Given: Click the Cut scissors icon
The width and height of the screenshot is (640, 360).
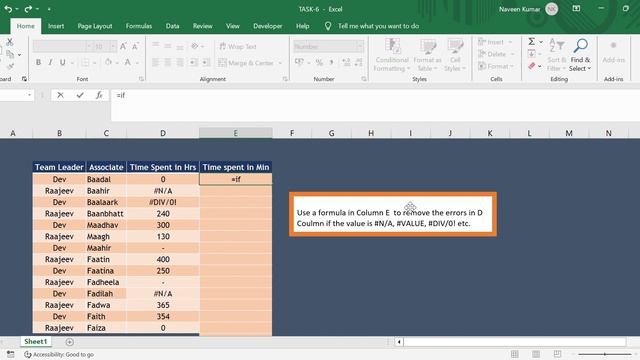Looking at the screenshot, I should pos(10,42).
